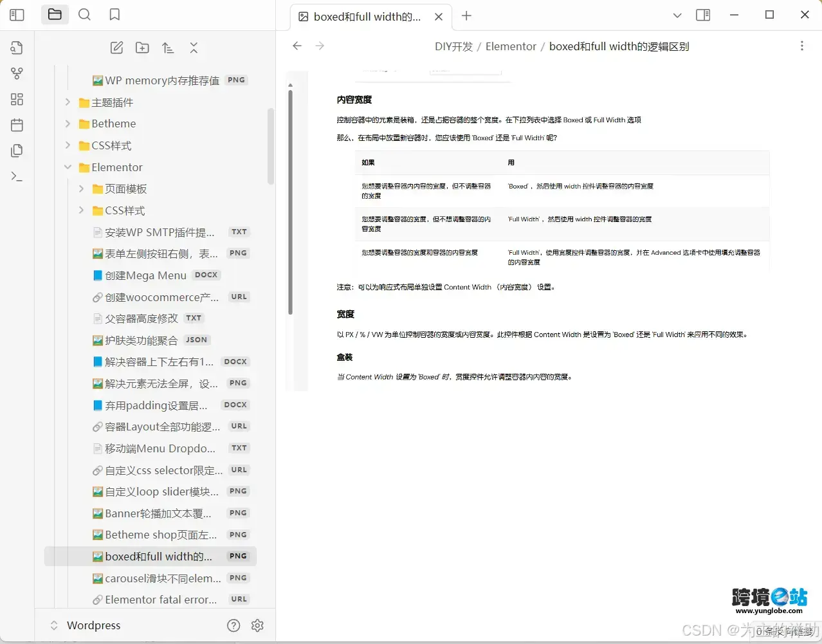Close the boxed和full width tab
This screenshot has height=644, width=822.
[439, 17]
